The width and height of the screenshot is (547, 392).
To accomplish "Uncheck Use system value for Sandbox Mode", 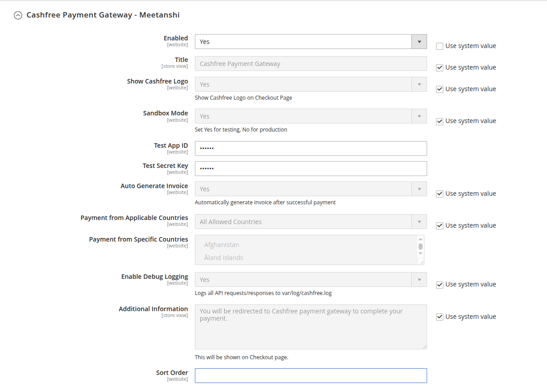I will pos(440,121).
